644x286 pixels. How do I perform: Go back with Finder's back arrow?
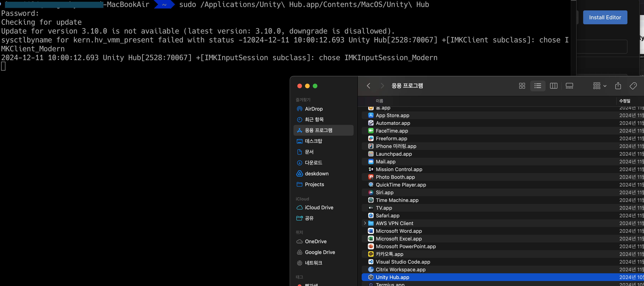(x=368, y=86)
